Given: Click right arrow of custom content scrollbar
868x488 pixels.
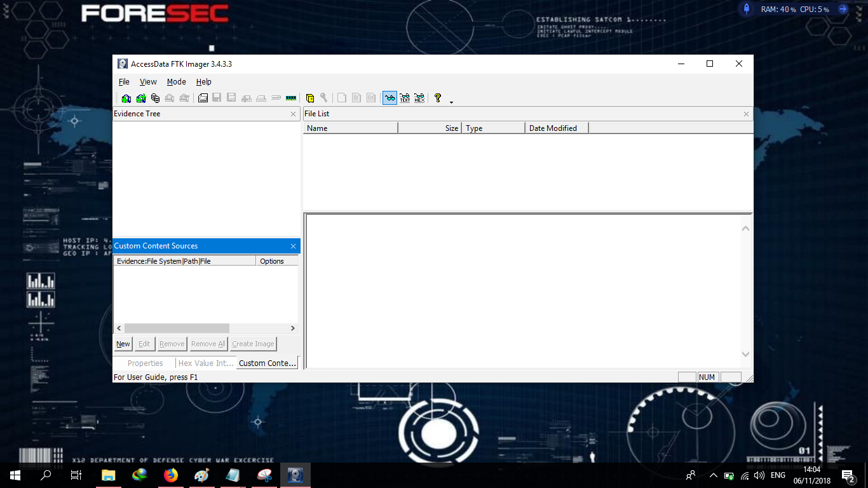Looking at the screenshot, I should point(293,329).
